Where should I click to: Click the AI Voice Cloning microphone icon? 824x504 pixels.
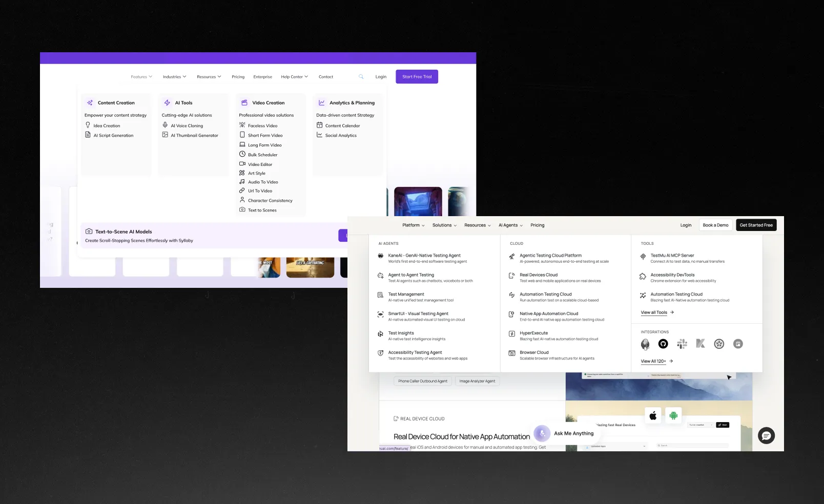click(165, 125)
